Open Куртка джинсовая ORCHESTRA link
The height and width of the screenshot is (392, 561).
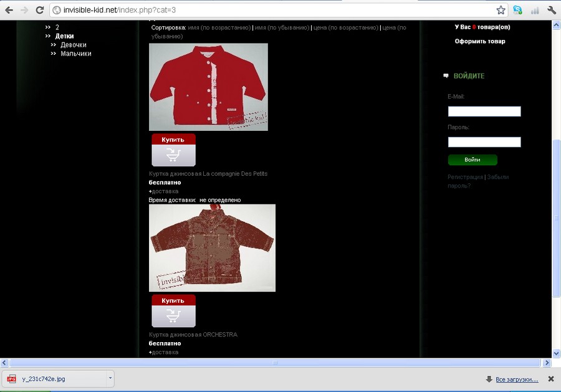pyautogui.click(x=193, y=335)
